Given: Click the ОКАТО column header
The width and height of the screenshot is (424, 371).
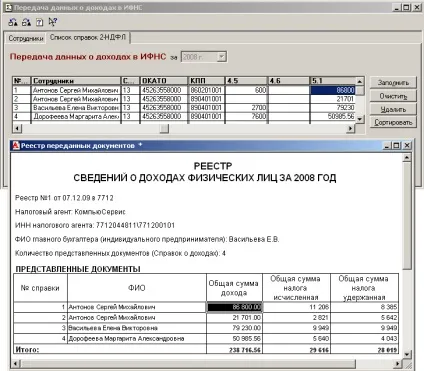Looking at the screenshot, I should pos(164,81).
